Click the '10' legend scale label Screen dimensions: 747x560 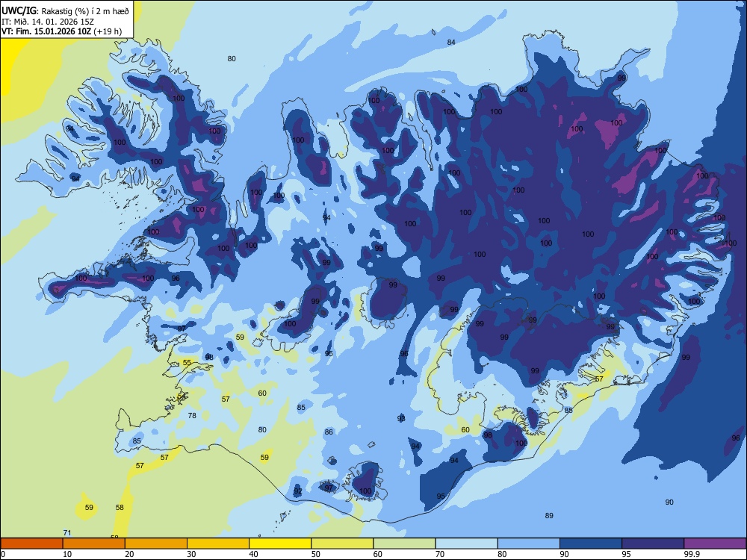tap(67, 554)
